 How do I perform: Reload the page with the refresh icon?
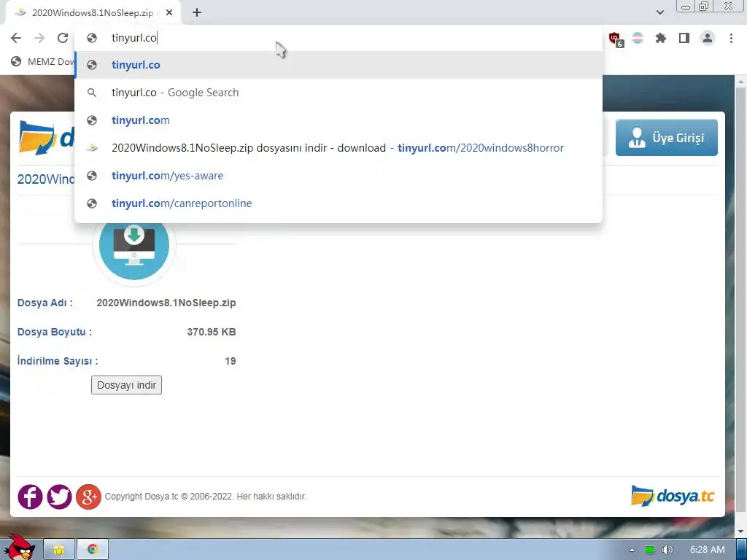click(x=63, y=38)
